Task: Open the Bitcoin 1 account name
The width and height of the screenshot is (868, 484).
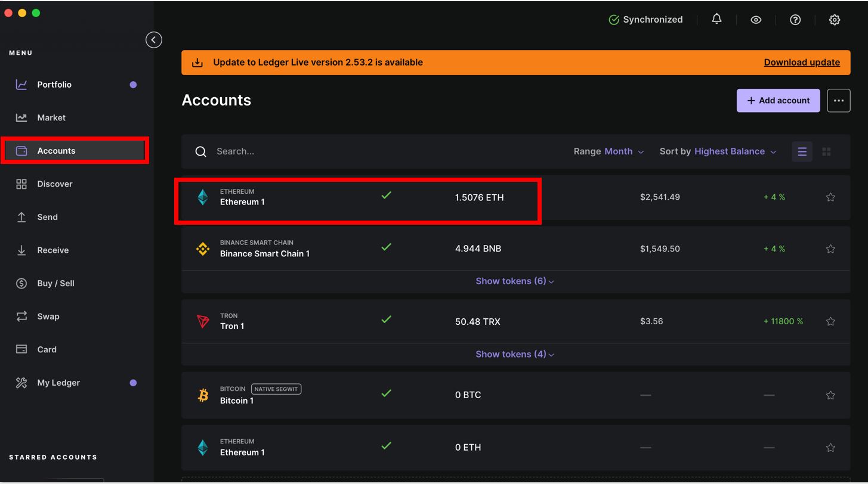Action: [237, 401]
